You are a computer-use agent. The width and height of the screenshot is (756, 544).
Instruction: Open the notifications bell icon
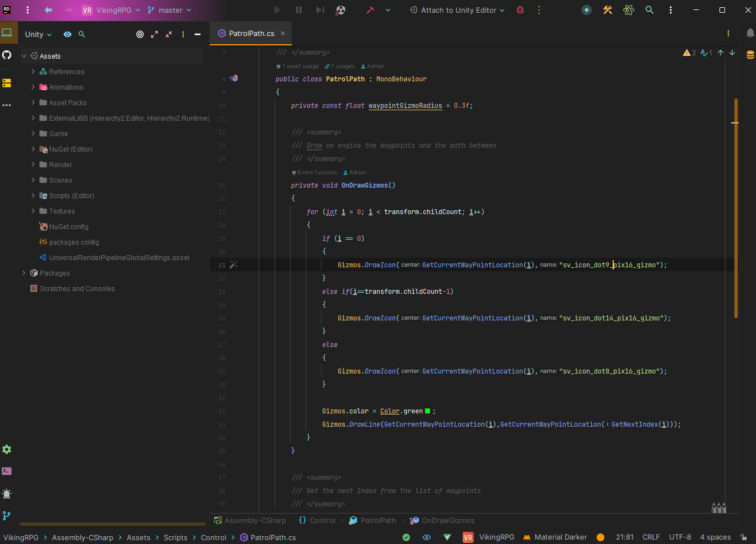[x=750, y=33]
